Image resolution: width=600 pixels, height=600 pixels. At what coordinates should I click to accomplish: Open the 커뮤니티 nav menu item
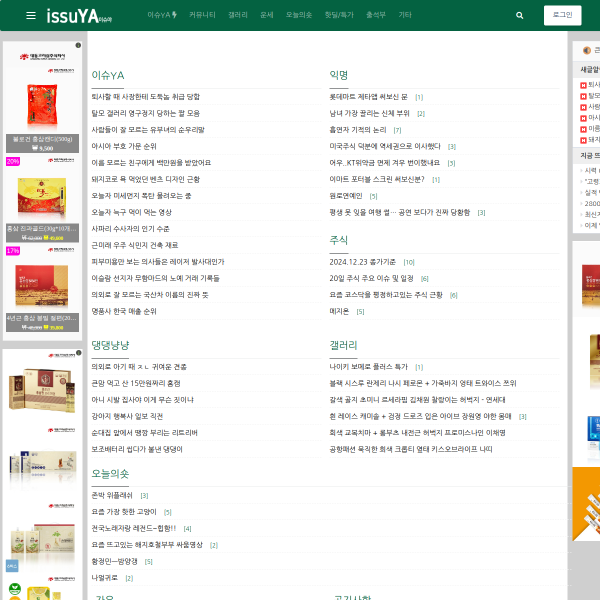(x=202, y=15)
